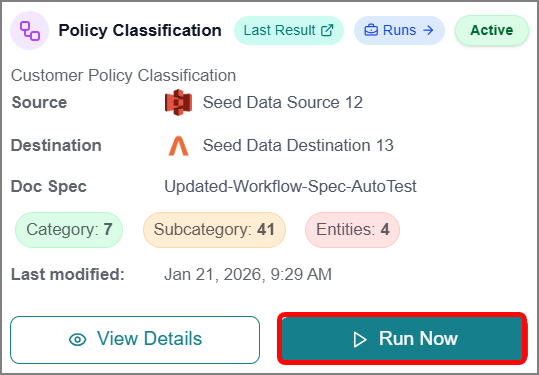The width and height of the screenshot is (539, 375).
Task: Select the Subcategory: 41 badge
Action: click(214, 230)
